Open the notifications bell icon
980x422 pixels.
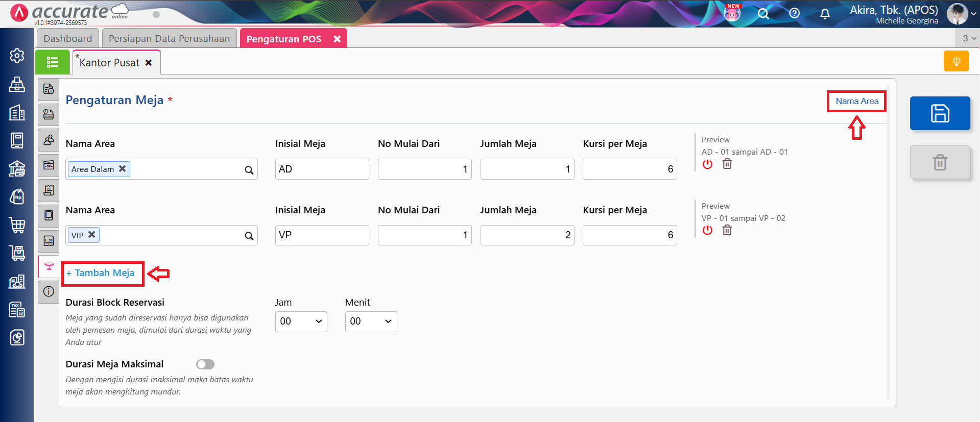tap(825, 14)
